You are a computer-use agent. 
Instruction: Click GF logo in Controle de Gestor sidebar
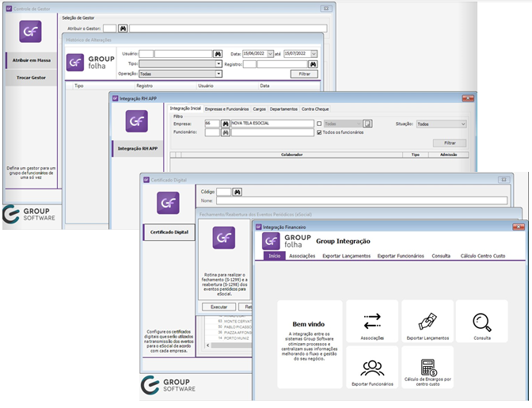tap(30, 32)
